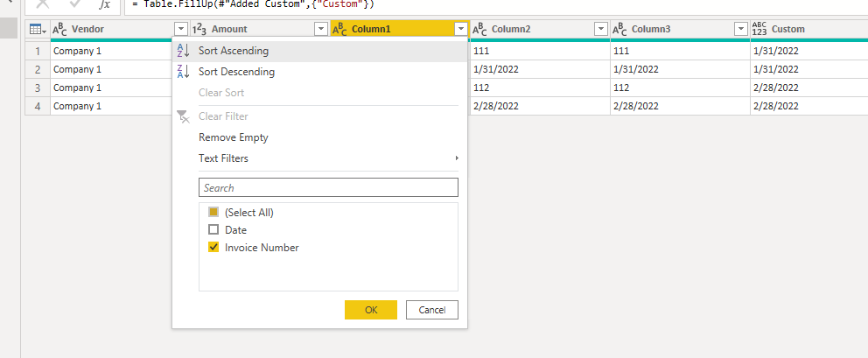The height and width of the screenshot is (358, 868).
Task: Click the Amount column number type icon
Action: (x=199, y=30)
